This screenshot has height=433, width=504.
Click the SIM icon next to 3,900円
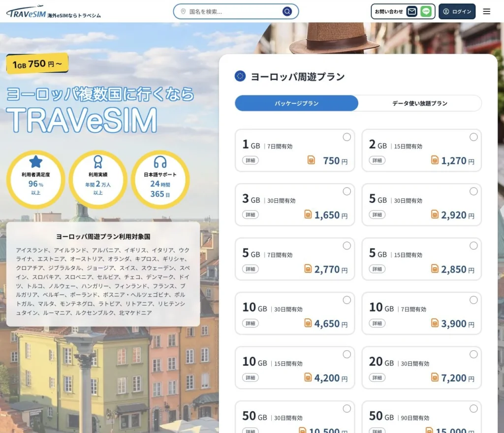coord(435,322)
